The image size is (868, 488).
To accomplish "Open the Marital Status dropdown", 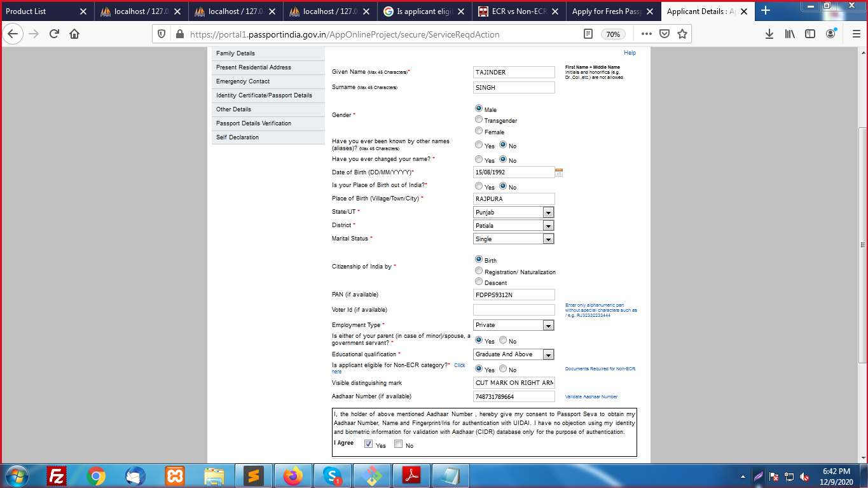I will 548,239.
